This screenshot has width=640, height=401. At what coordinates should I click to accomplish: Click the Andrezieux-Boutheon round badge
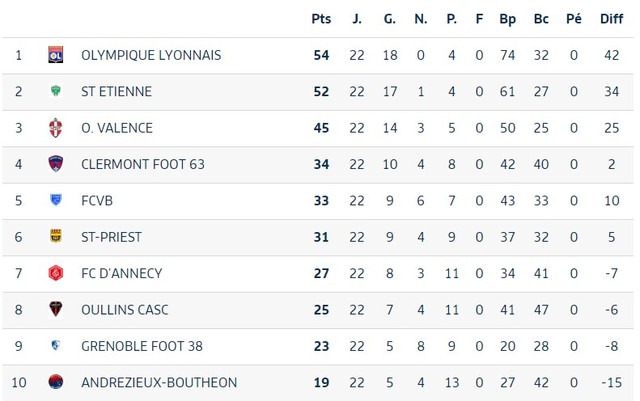(x=56, y=382)
